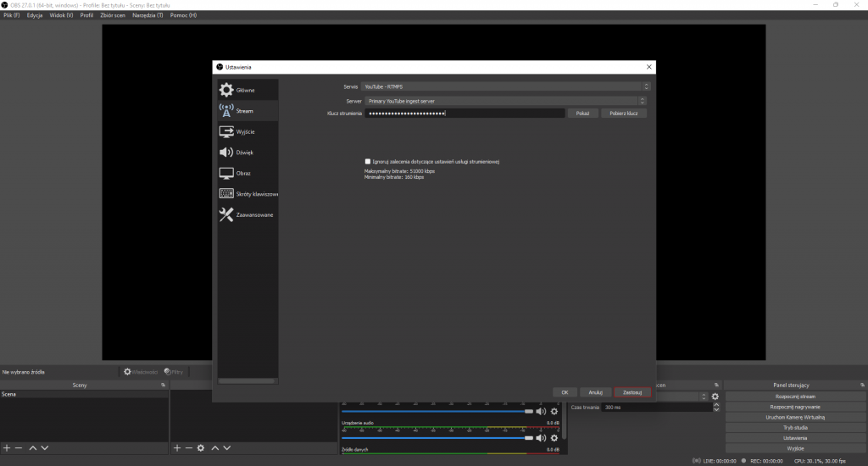Open the Plik menu
This screenshot has width=868, height=466.
click(x=12, y=15)
